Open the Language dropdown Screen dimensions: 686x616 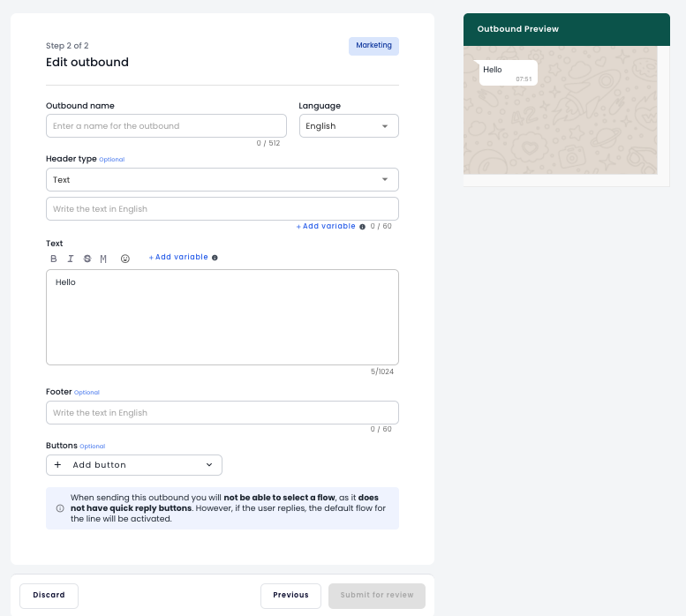pyautogui.click(x=349, y=126)
